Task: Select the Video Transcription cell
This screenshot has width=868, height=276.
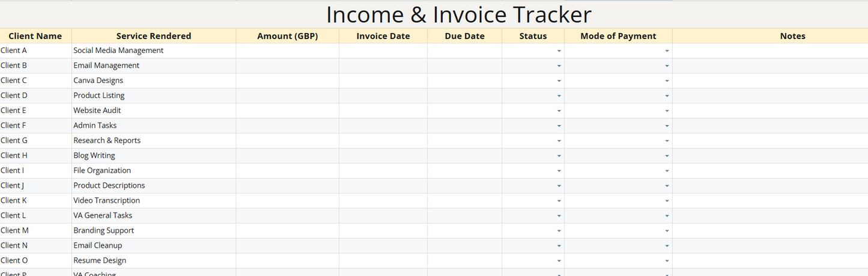Action: (x=154, y=201)
